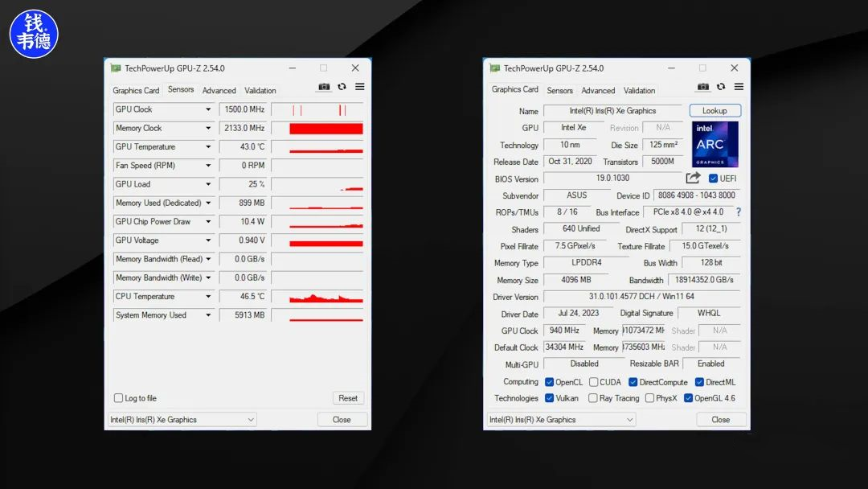Open Advanced tab in left window
Screen dimensions: 868x489
pos(219,90)
